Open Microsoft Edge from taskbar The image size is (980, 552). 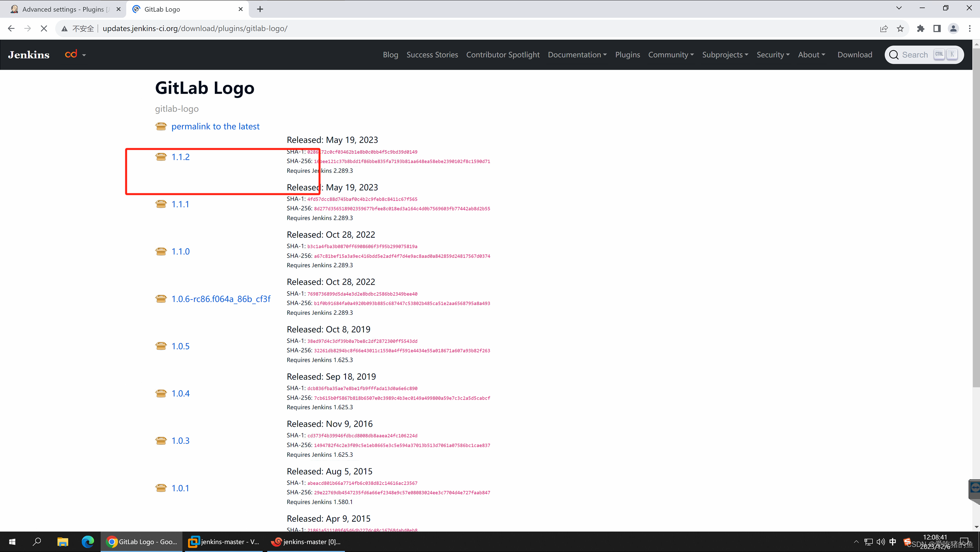pyautogui.click(x=88, y=541)
